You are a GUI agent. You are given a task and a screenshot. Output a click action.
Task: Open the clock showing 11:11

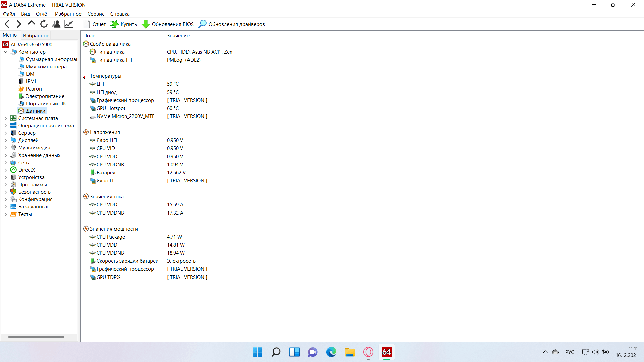[627, 352]
